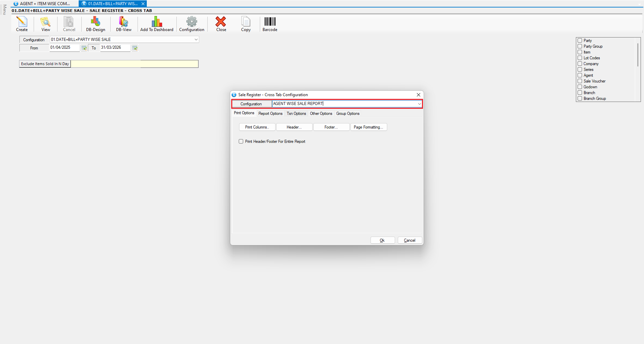Viewport: 644px width, 344px height.
Task: Switch to the Report Options tab
Action: click(x=270, y=114)
